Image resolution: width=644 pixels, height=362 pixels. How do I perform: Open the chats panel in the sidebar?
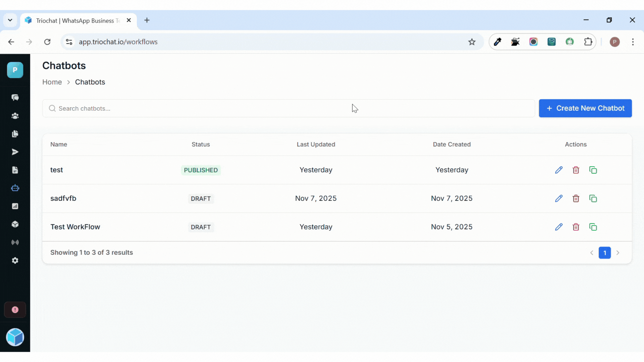click(x=15, y=98)
